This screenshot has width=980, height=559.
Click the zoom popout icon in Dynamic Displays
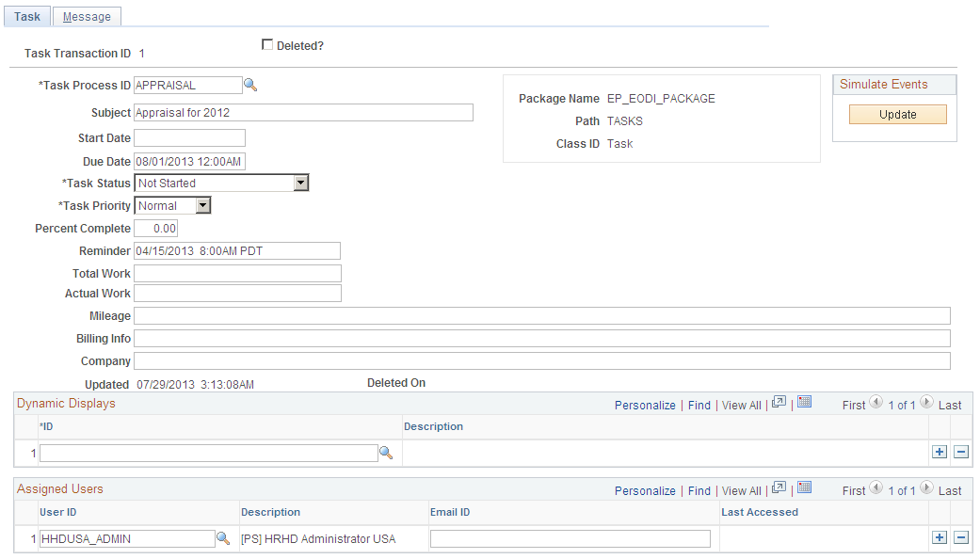tap(779, 401)
